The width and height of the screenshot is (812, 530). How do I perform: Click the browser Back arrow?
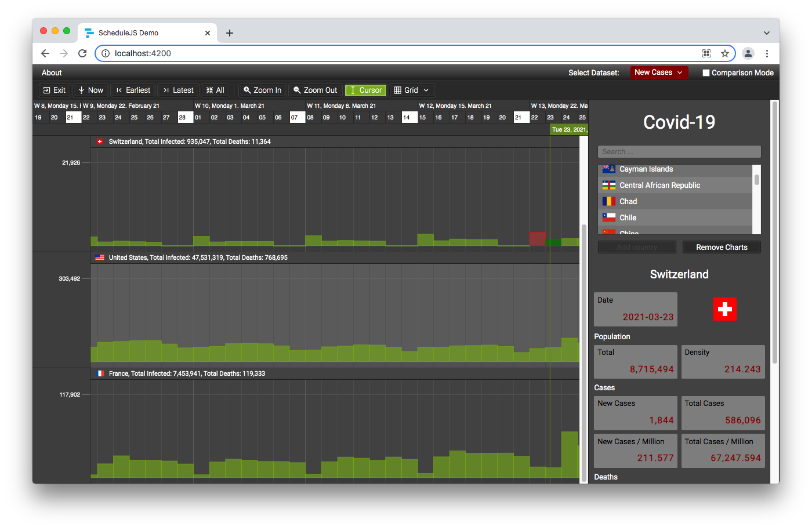[x=45, y=53]
